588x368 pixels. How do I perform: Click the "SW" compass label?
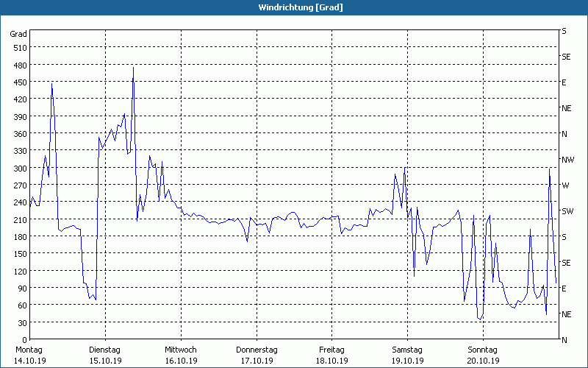(x=567, y=211)
